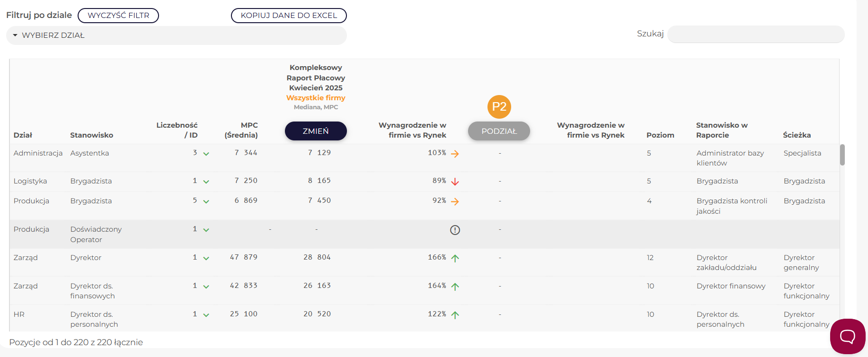Open the chat support bubble
Image resolution: width=868 pixels, height=357 pixels.
(847, 336)
